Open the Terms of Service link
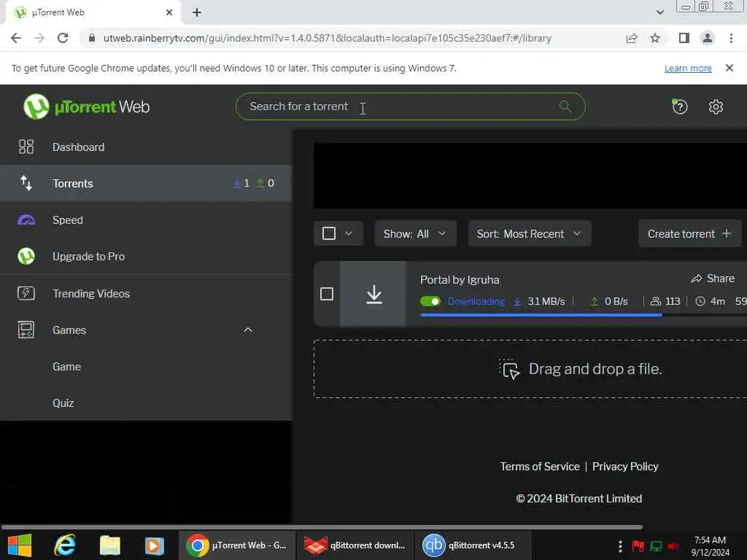747x560 pixels. [540, 466]
